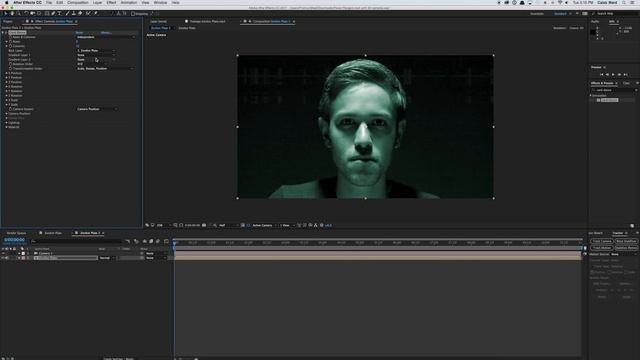Open the Rows & Columns dropdown set to Independent
This screenshot has height=360, width=640.
tap(106, 37)
